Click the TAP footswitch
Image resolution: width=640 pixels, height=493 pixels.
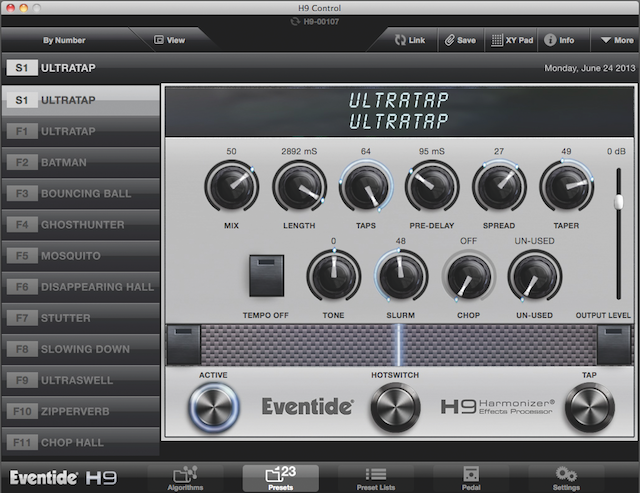pyautogui.click(x=589, y=407)
